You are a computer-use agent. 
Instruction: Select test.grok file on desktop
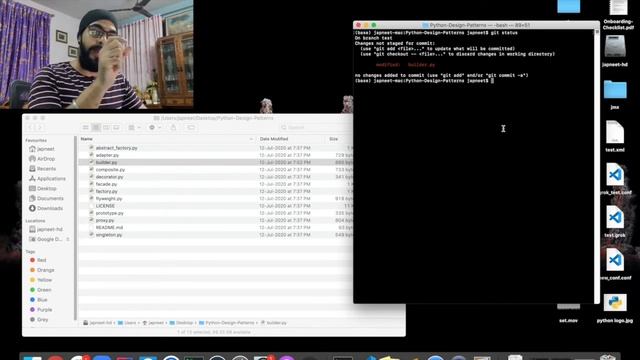click(x=615, y=221)
